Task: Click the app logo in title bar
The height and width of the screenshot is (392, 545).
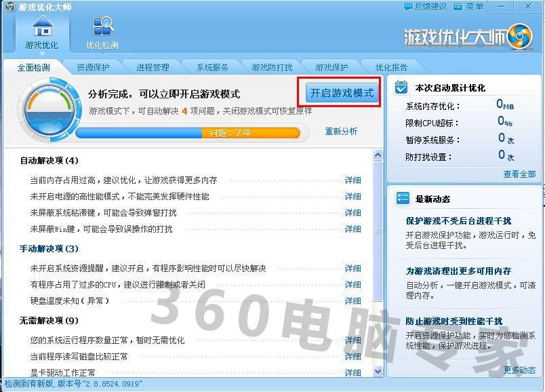Action: pos(9,7)
